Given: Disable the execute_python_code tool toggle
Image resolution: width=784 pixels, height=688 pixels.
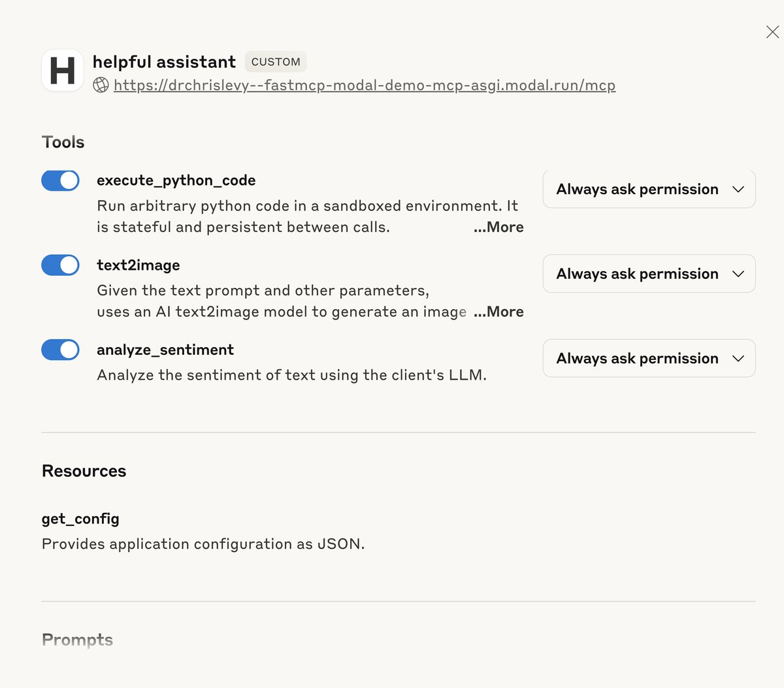Looking at the screenshot, I should click(x=61, y=180).
